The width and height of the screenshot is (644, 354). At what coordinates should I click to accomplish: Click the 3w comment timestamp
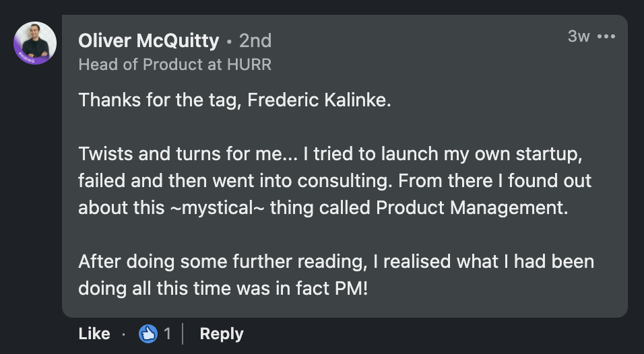coord(579,36)
